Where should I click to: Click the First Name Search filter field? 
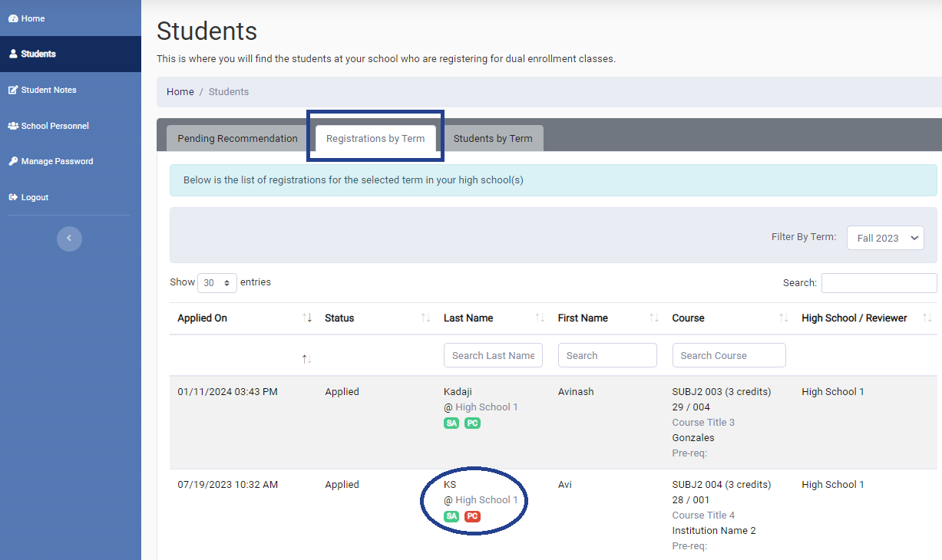[x=607, y=355]
